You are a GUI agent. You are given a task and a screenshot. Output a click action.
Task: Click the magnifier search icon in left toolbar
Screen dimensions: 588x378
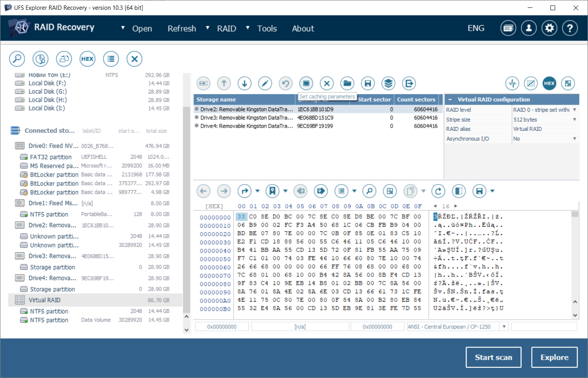(x=17, y=59)
